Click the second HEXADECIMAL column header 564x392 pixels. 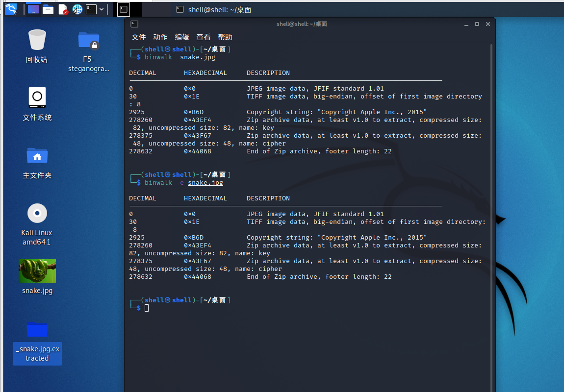pyautogui.click(x=205, y=198)
